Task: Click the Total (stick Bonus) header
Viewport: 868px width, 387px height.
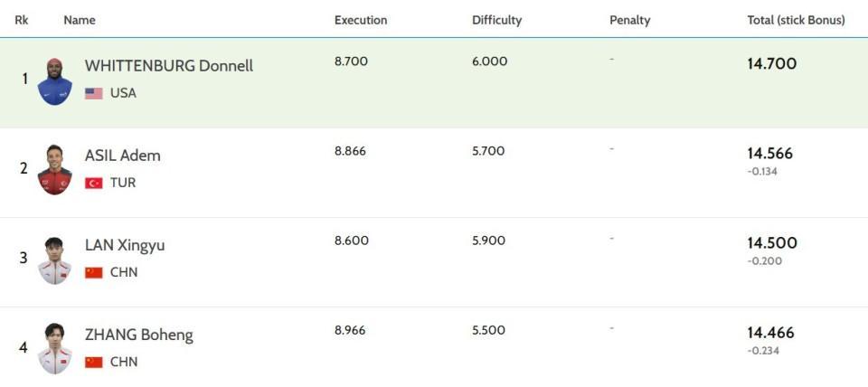Action: (x=796, y=20)
